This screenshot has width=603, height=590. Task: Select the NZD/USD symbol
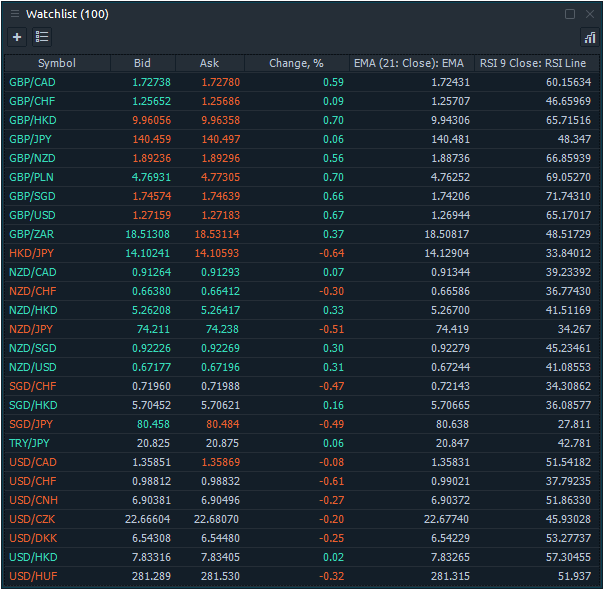pyautogui.click(x=32, y=367)
